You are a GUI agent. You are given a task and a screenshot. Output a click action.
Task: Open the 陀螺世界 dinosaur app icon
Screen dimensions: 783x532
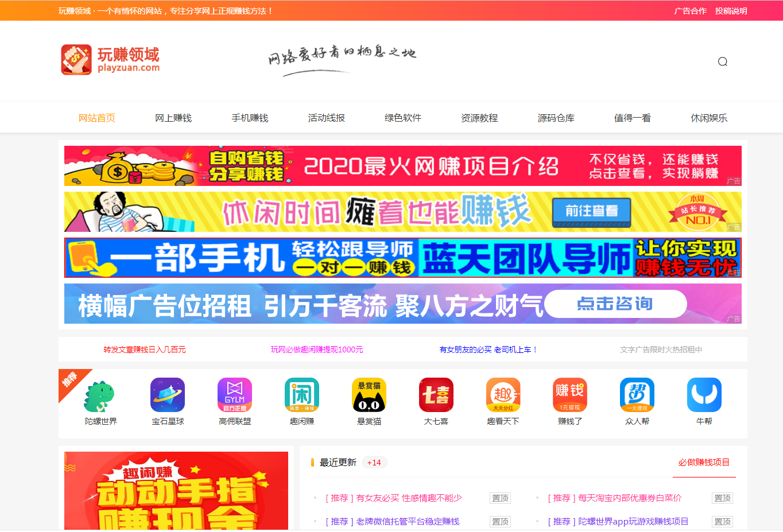tap(100, 395)
